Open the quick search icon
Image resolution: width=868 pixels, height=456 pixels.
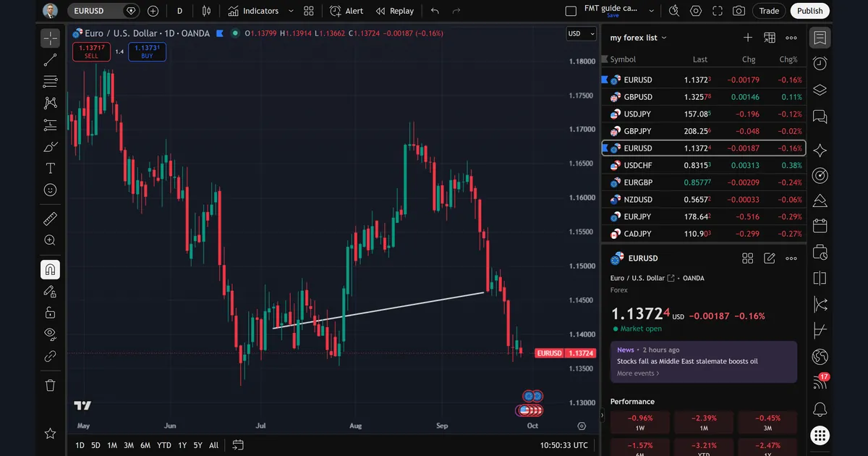coord(674,11)
